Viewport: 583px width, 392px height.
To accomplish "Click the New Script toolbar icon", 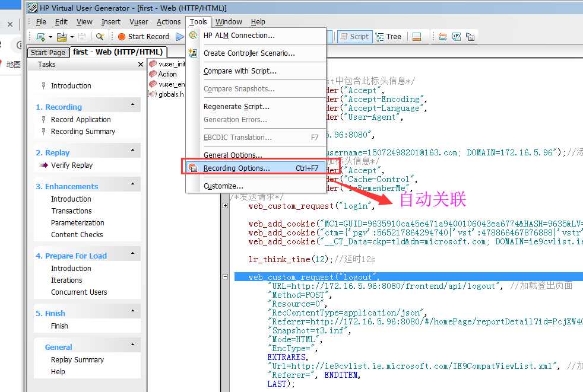I will 40,36.
